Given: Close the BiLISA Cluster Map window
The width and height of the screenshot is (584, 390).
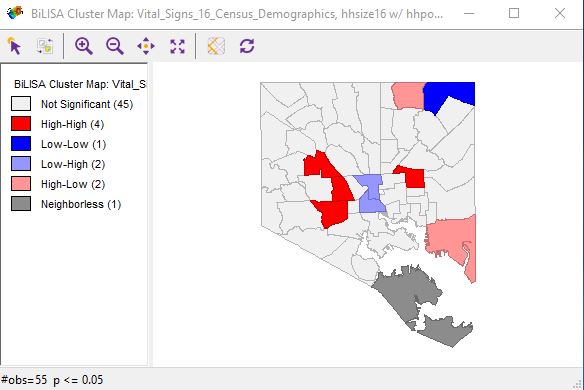Looking at the screenshot, I should pyautogui.click(x=560, y=13).
